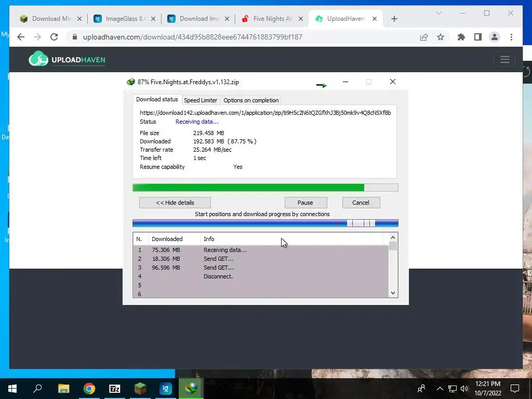Open the Speed Limiter tab
The height and width of the screenshot is (399, 532).
[201, 100]
